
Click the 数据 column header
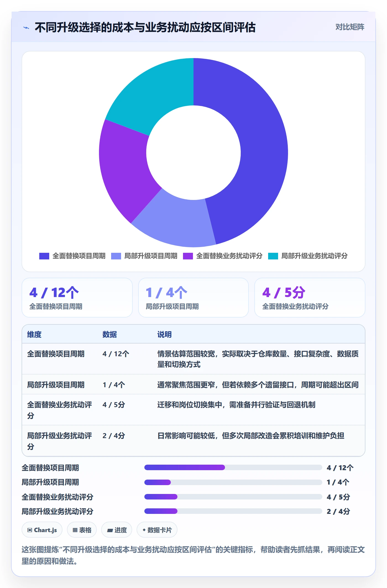tap(110, 334)
